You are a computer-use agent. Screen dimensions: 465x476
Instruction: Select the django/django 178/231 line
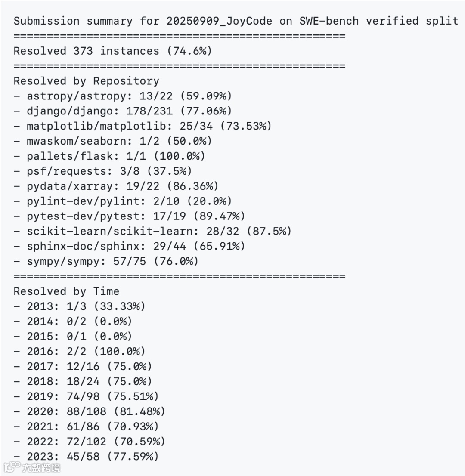click(123, 111)
